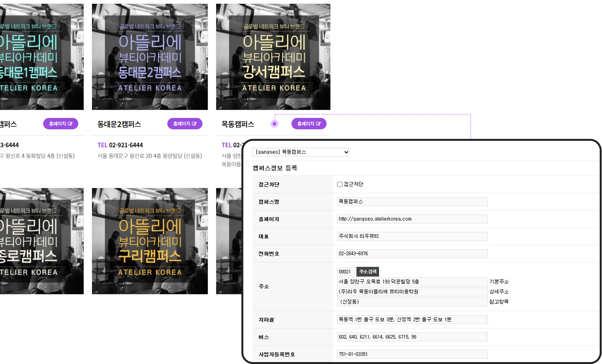The width and height of the screenshot is (602, 364).
Task: Click the address 서울 동대문구 왕산로 20
Action: pos(150,156)
